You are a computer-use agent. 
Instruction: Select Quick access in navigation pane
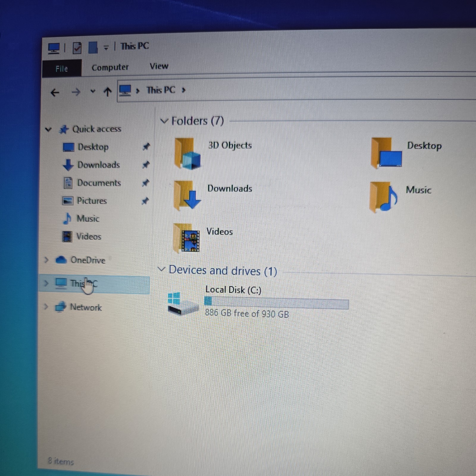[x=97, y=129]
